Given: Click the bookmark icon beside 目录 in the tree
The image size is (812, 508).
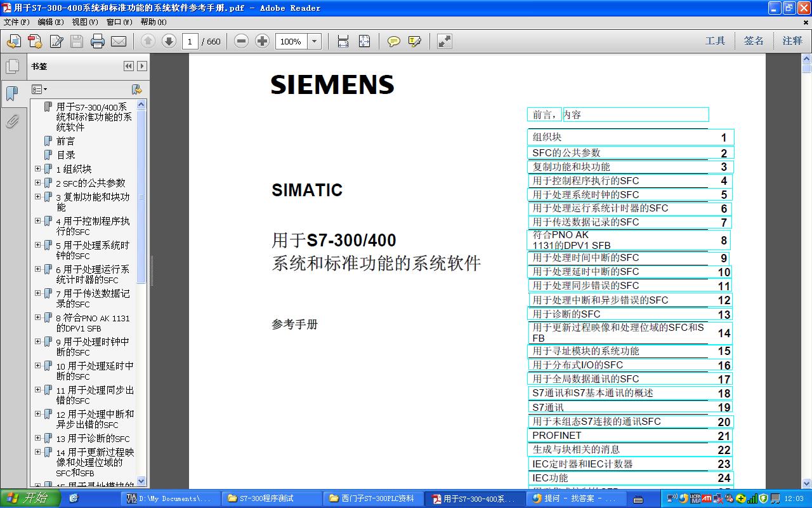Looking at the screenshot, I should 48,155.
